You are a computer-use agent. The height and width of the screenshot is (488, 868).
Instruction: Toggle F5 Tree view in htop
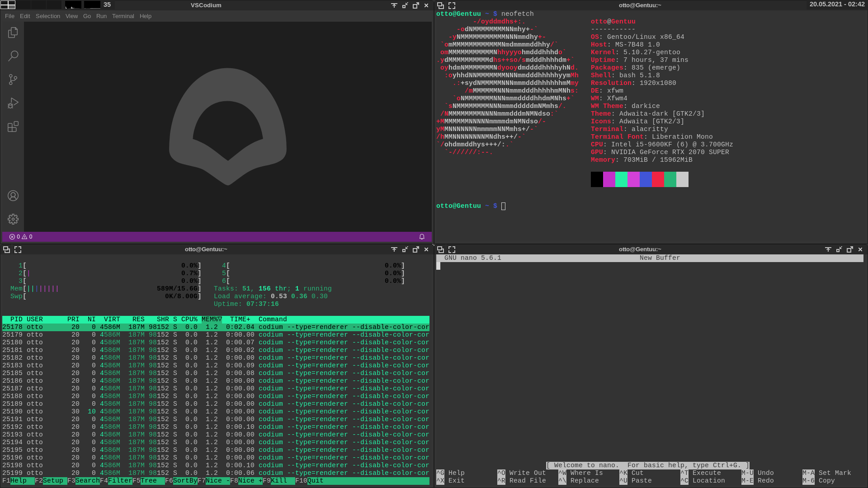tap(149, 481)
